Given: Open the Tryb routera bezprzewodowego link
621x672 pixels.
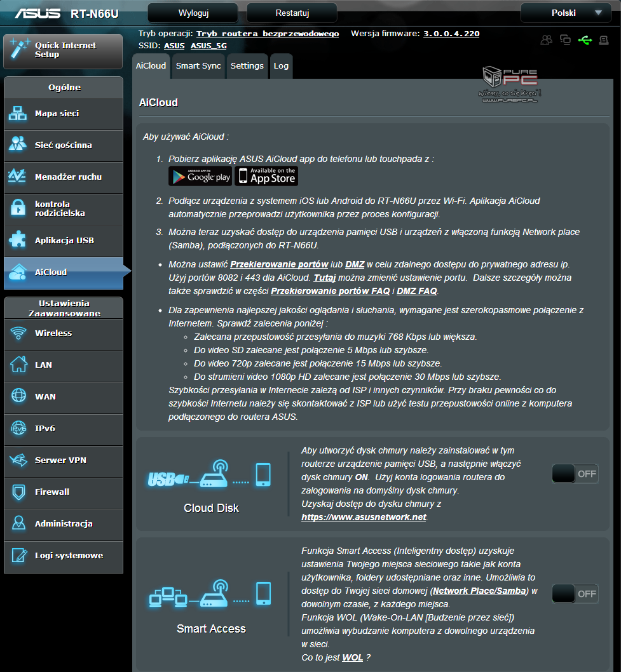Looking at the screenshot, I should (x=268, y=34).
